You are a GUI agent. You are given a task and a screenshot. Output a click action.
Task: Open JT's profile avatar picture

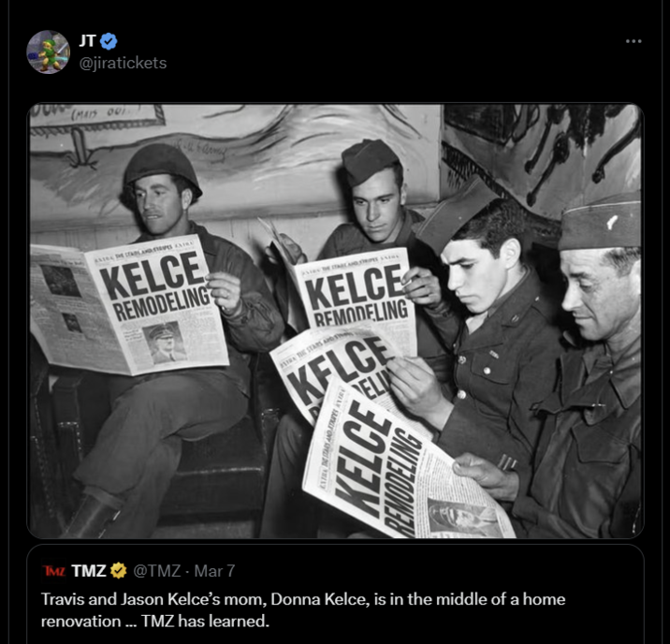click(x=48, y=51)
